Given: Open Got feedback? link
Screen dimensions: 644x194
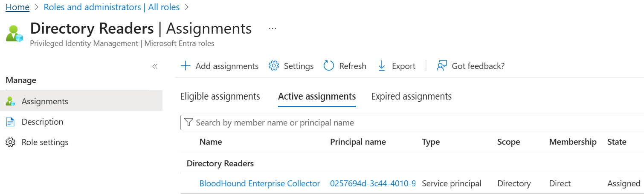Looking at the screenshot, I should point(478,66).
